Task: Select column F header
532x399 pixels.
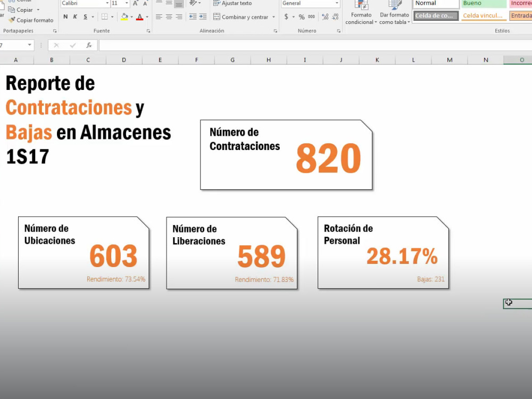Action: click(x=196, y=60)
